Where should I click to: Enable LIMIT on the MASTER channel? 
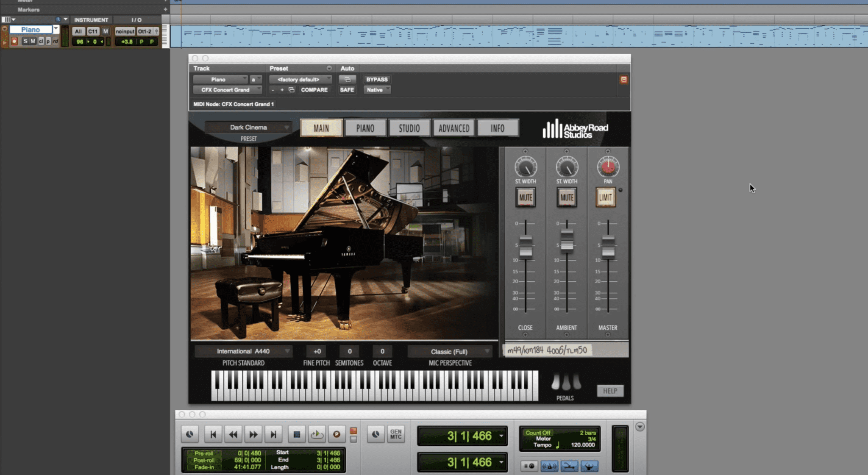(x=605, y=197)
